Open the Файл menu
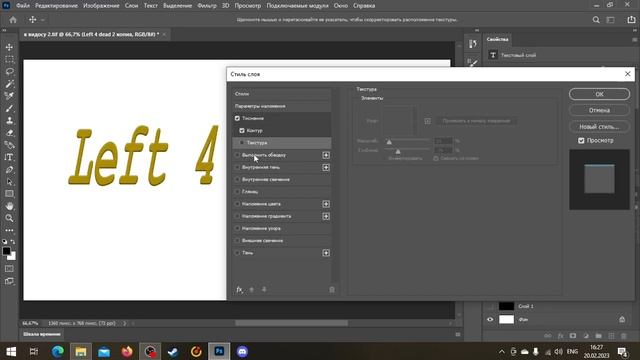640x360 pixels. [23, 6]
